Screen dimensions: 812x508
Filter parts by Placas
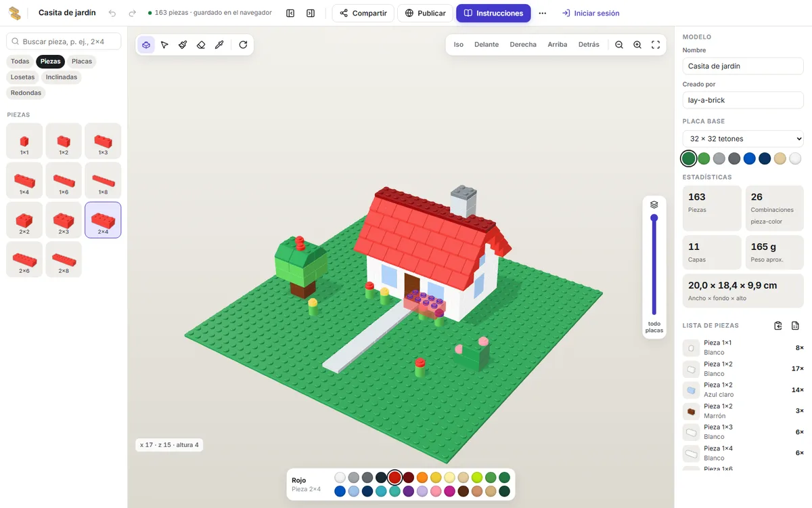82,62
